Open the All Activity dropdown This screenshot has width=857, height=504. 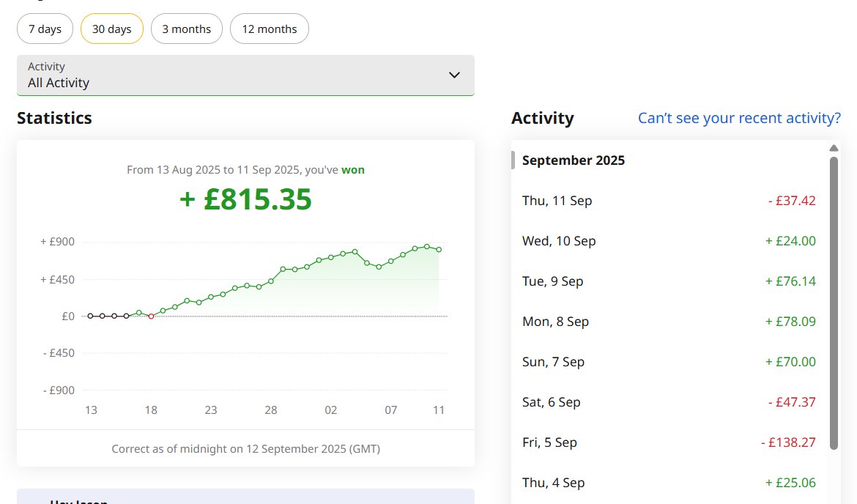245,75
